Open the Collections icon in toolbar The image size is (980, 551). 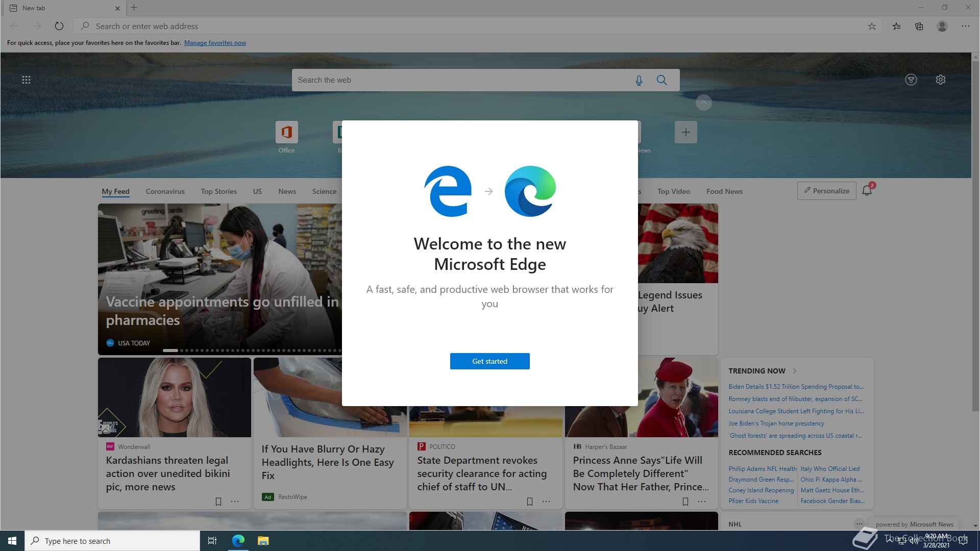919,26
